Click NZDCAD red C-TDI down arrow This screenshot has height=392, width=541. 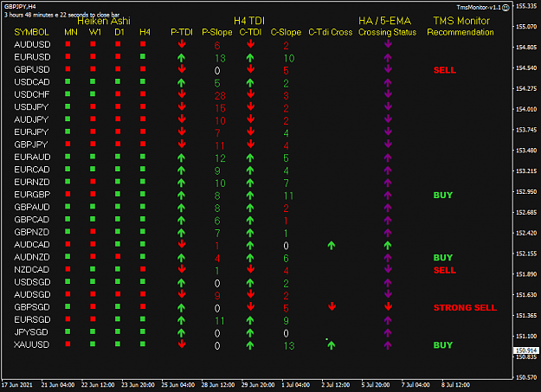tap(251, 269)
